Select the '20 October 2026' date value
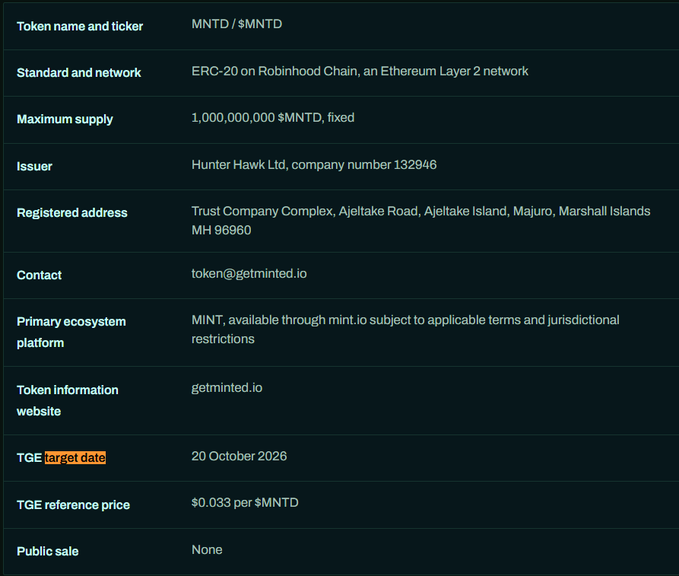The height and width of the screenshot is (576, 679). point(239,456)
